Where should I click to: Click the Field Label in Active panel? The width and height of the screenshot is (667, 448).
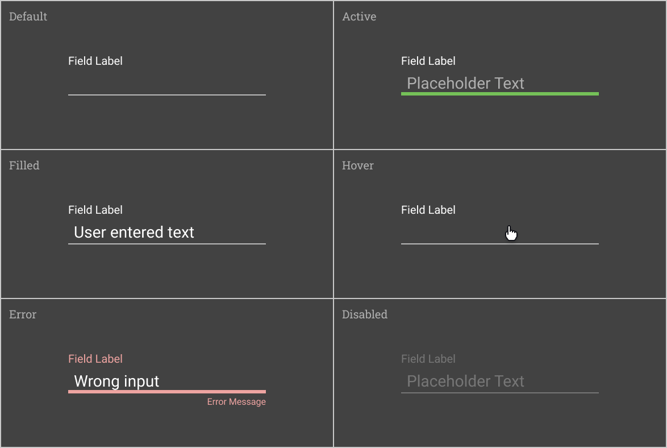tap(428, 61)
